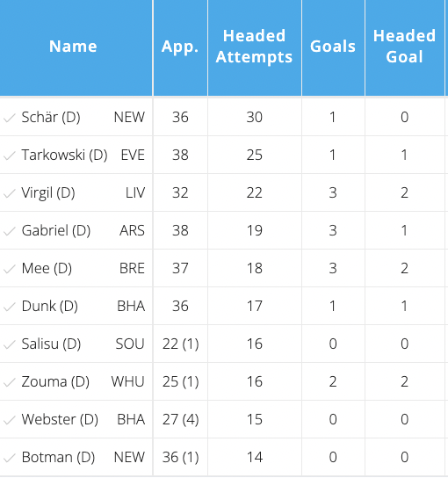Click the check icon for Webster (D)
The height and width of the screenshot is (478, 448).
(9, 420)
